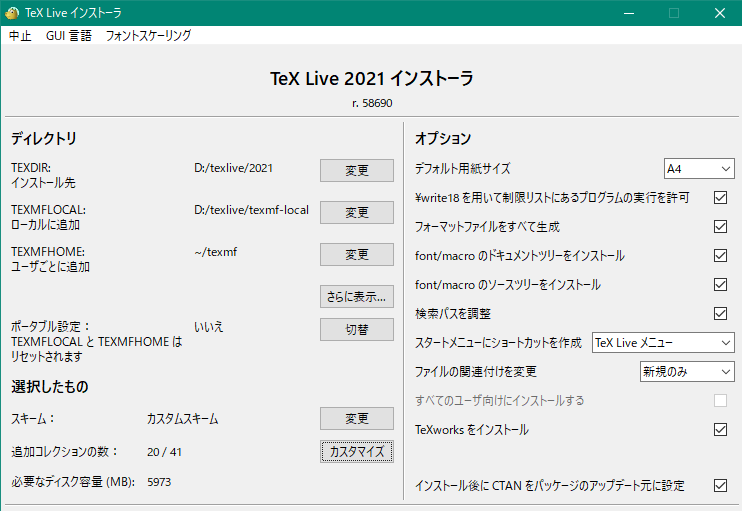This screenshot has width=742, height=511.
Task: Toggle the ¥write18 restricted programs checkbox
Action: [x=720, y=197]
